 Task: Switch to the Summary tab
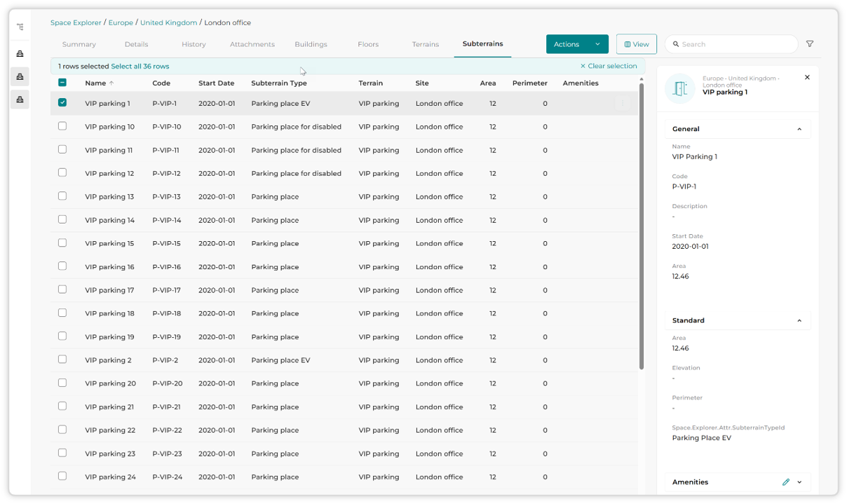tap(79, 44)
